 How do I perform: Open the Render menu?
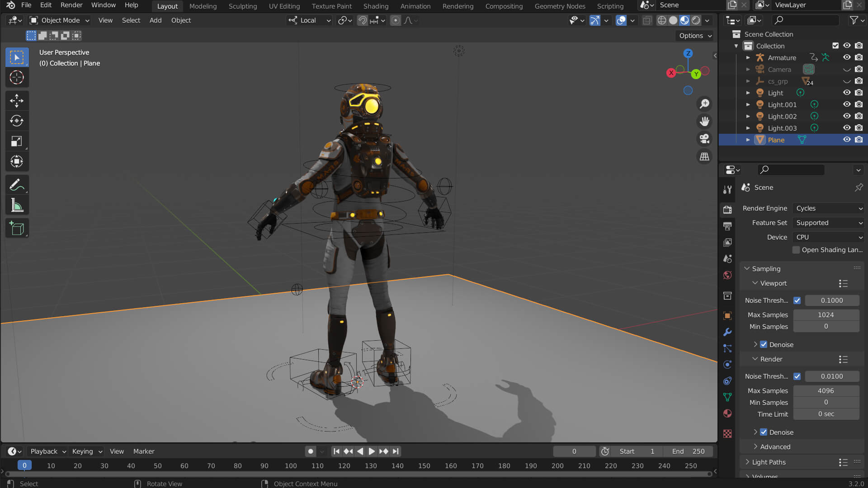click(71, 5)
